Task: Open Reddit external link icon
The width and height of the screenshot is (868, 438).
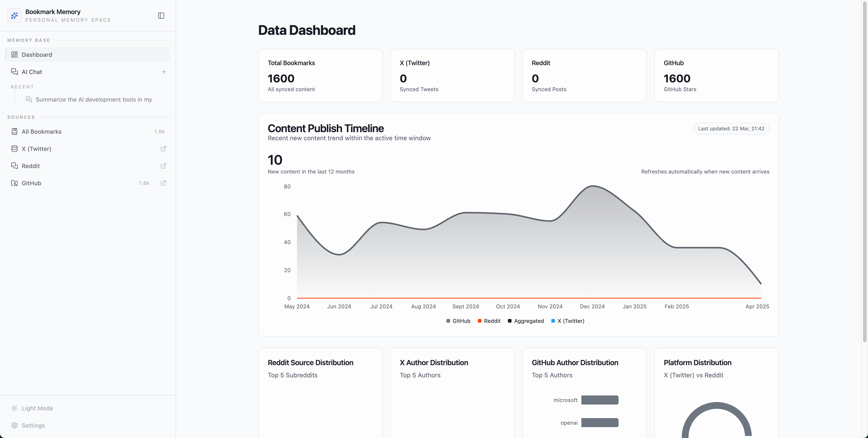Action: (163, 166)
